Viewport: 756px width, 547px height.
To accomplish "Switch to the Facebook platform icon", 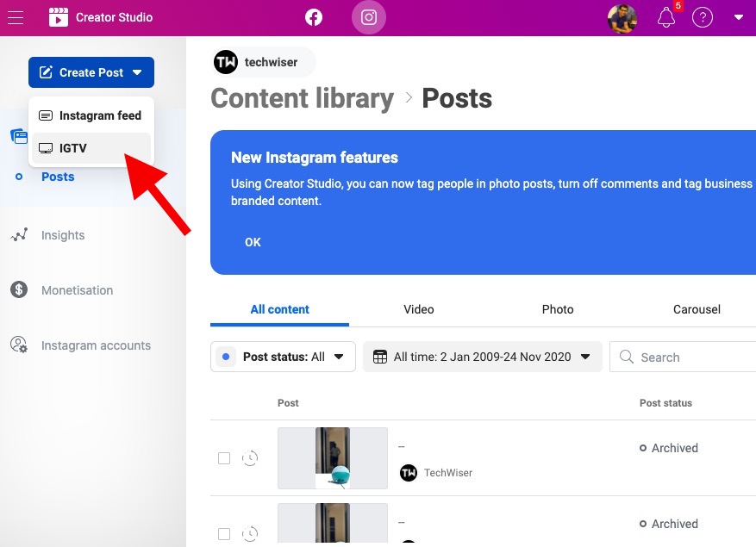I will coord(314,18).
